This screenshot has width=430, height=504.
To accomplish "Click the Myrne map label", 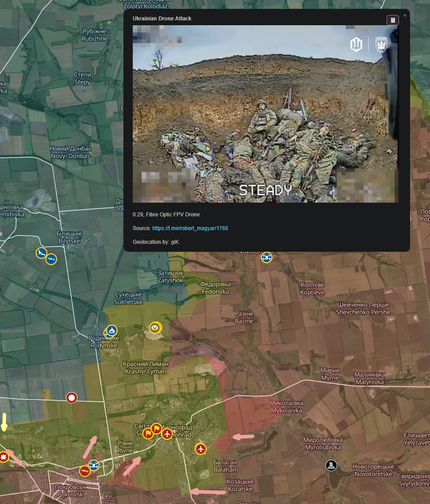I will (330, 374).
